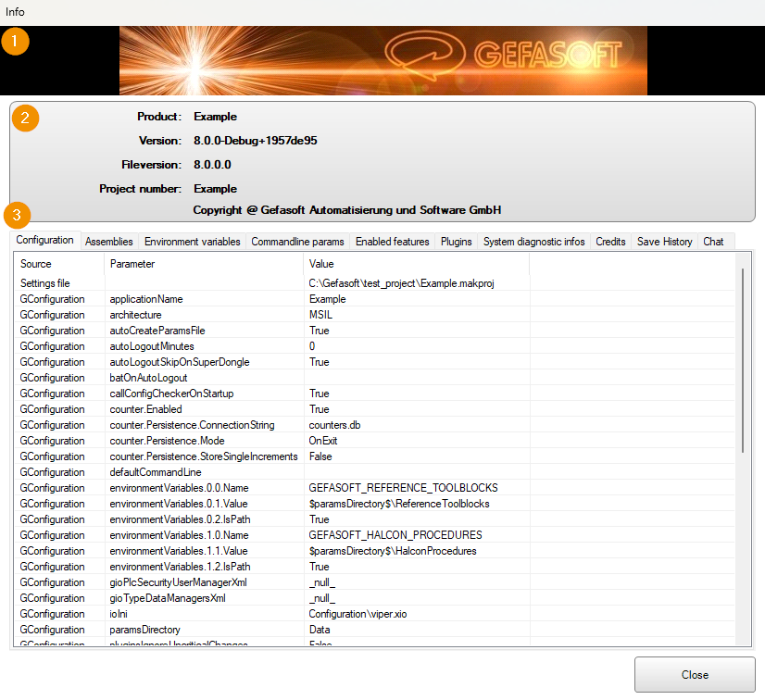This screenshot has width=765, height=700.
Task: Switch to the Save History tab
Action: click(x=664, y=242)
